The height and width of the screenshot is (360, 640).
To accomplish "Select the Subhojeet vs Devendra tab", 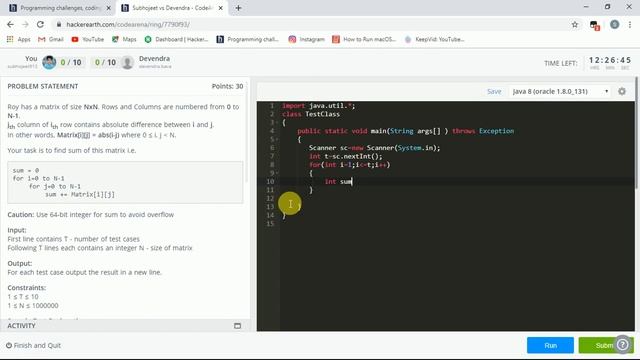I will coord(172,8).
